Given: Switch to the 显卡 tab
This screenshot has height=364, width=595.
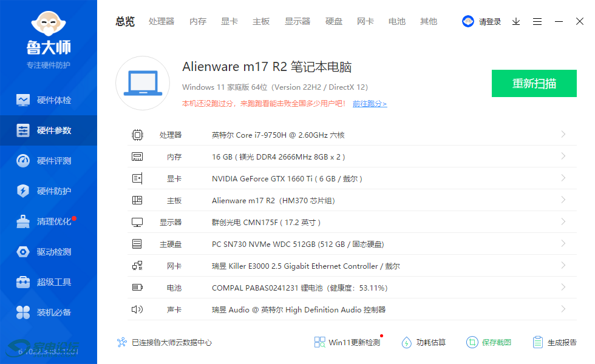Looking at the screenshot, I should (x=229, y=22).
